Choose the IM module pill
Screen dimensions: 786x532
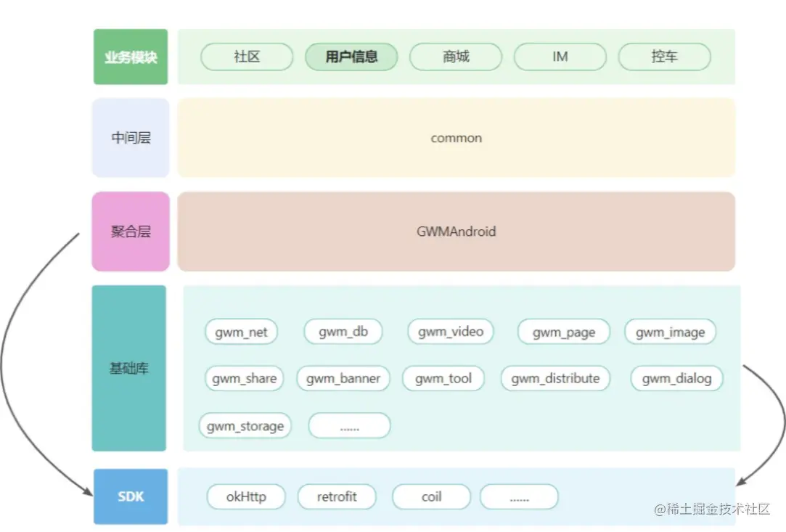point(560,57)
